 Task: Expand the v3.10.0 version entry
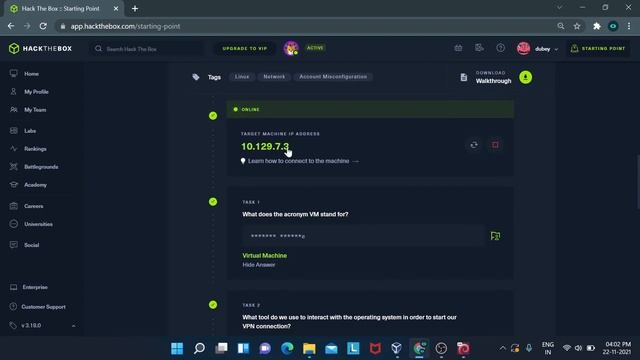point(73,326)
